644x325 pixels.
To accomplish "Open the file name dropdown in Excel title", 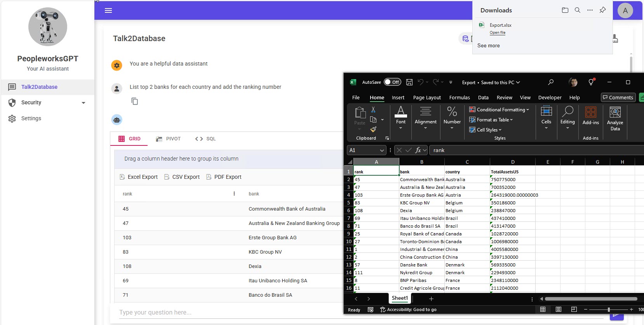I will pyautogui.click(x=518, y=82).
